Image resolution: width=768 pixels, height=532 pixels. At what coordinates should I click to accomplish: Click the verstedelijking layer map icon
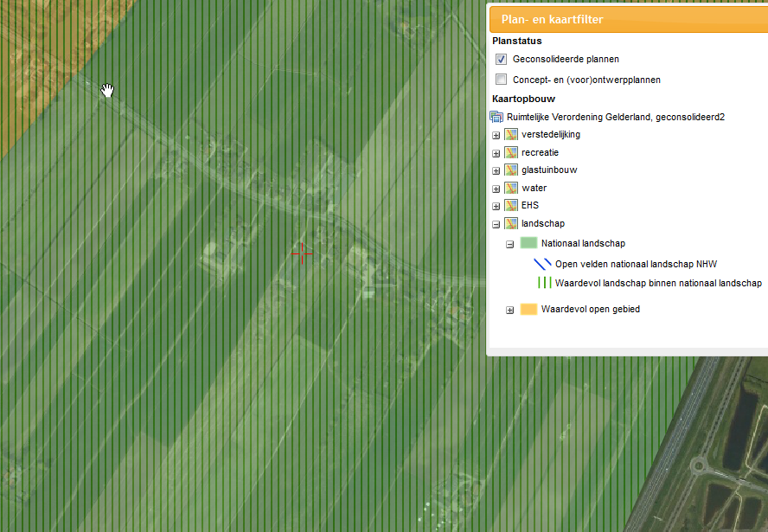click(511, 135)
